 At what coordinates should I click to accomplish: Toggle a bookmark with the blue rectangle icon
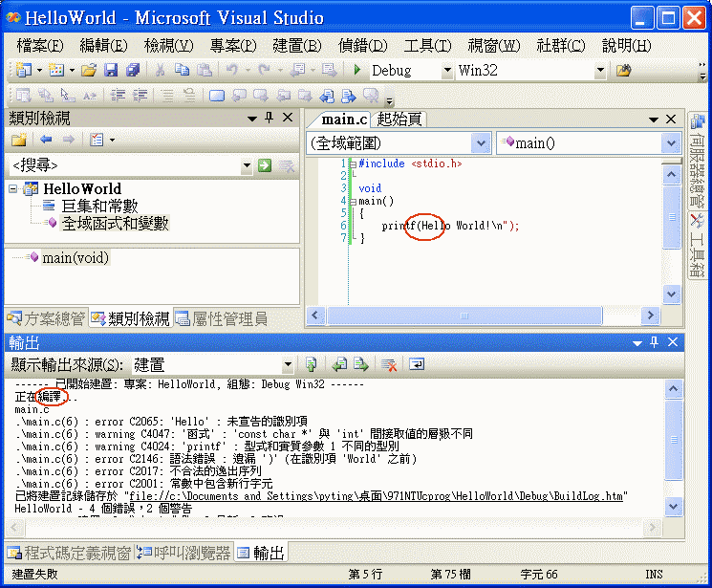217,96
